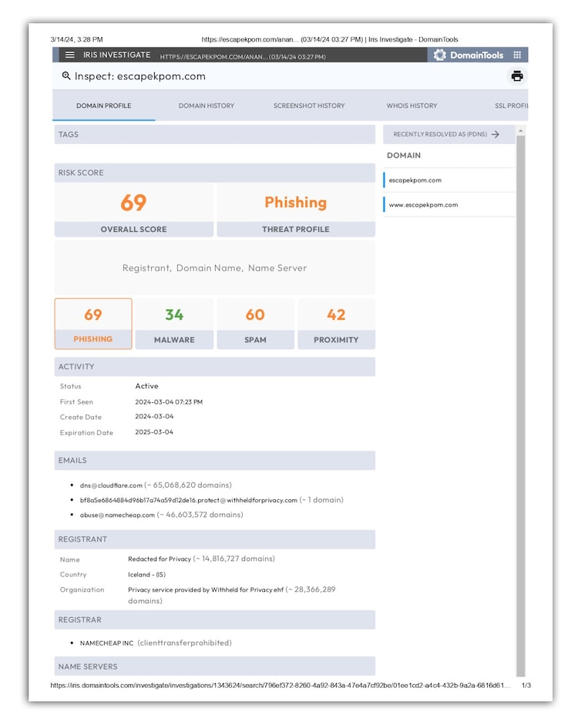The height and width of the screenshot is (728, 578).
Task: Click the abuse@namecheap.com email entry
Action: tap(117, 515)
